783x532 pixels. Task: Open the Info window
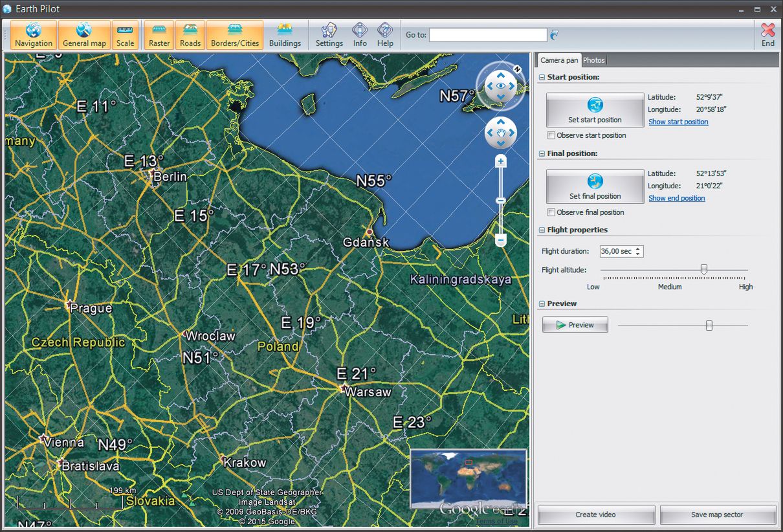(x=360, y=35)
